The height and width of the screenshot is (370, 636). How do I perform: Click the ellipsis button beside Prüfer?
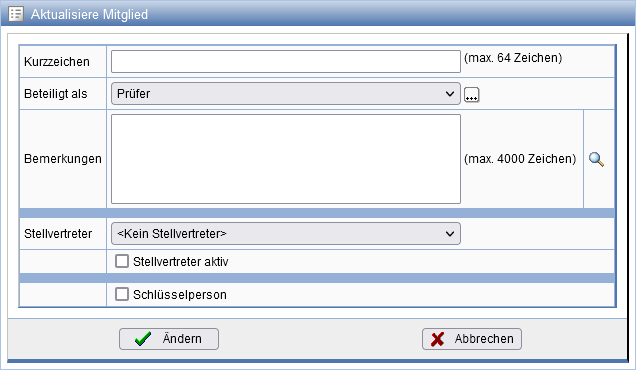point(471,95)
